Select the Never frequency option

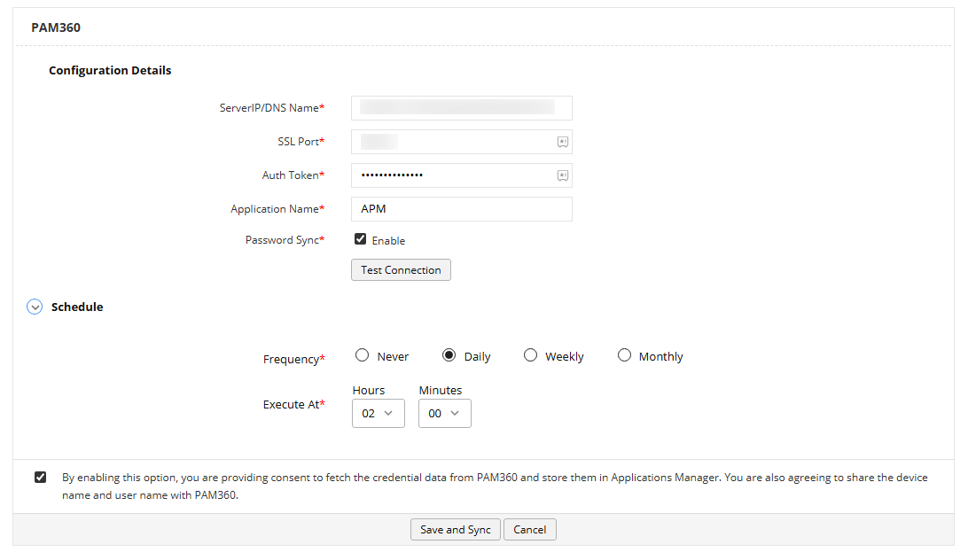click(x=362, y=354)
